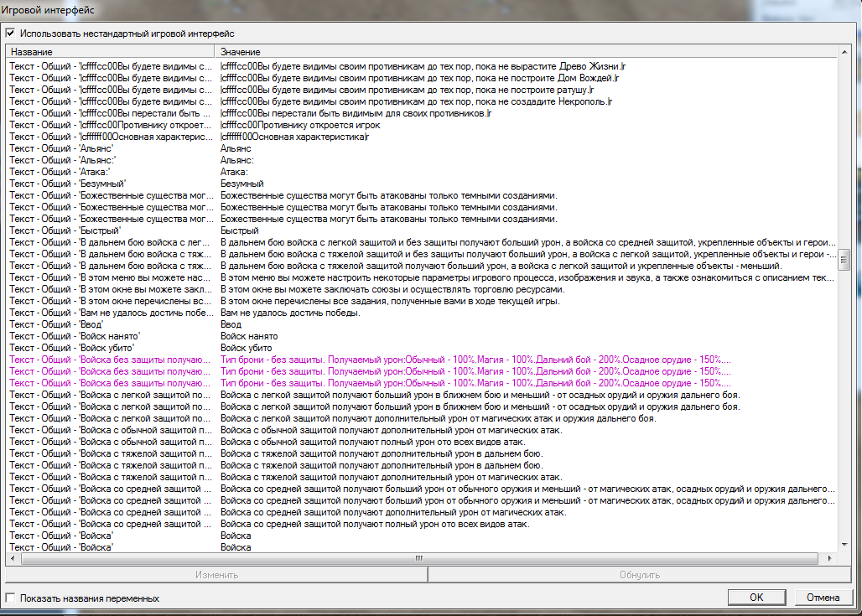This screenshot has height=616, width=862.
Task: Select the 'Войск убито' row
Action: (422, 348)
